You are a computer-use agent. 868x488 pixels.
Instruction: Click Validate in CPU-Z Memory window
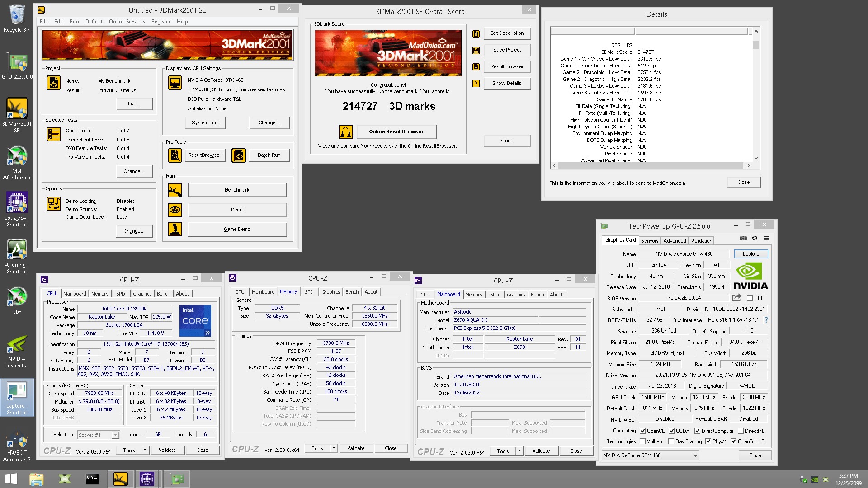click(x=356, y=449)
